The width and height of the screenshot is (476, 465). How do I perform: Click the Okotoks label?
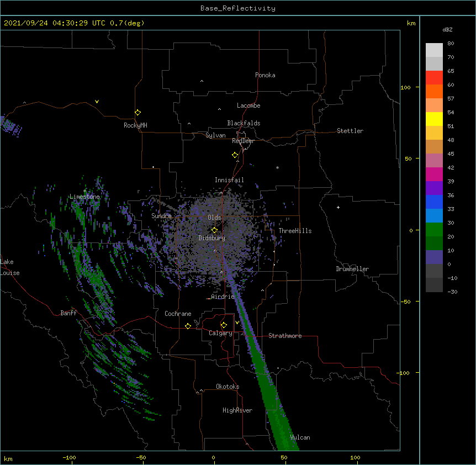(x=228, y=387)
